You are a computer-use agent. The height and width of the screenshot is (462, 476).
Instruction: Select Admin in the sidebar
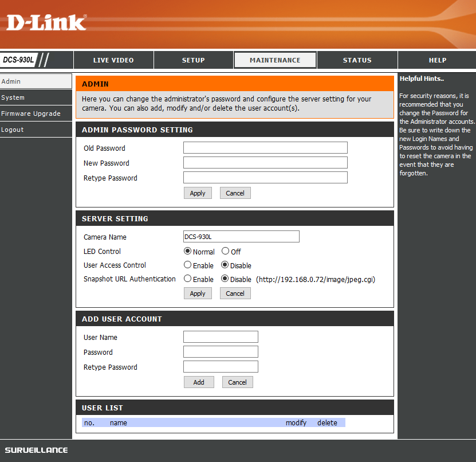coord(36,81)
